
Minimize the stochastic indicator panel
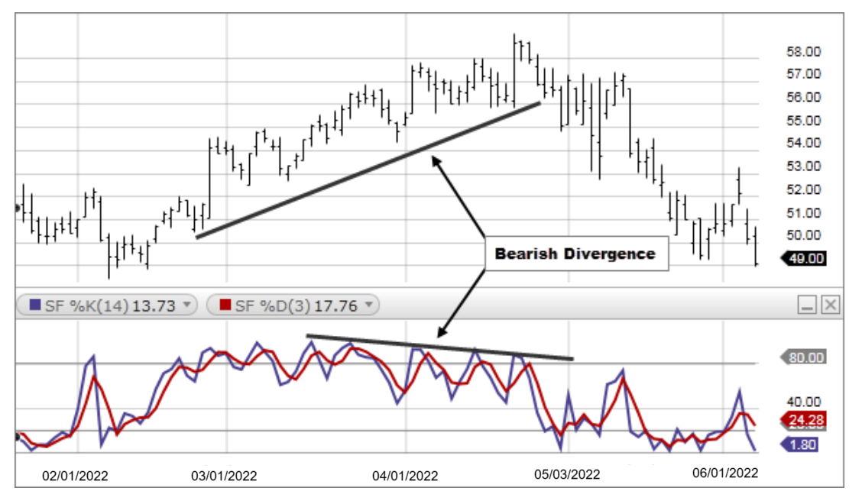807,306
